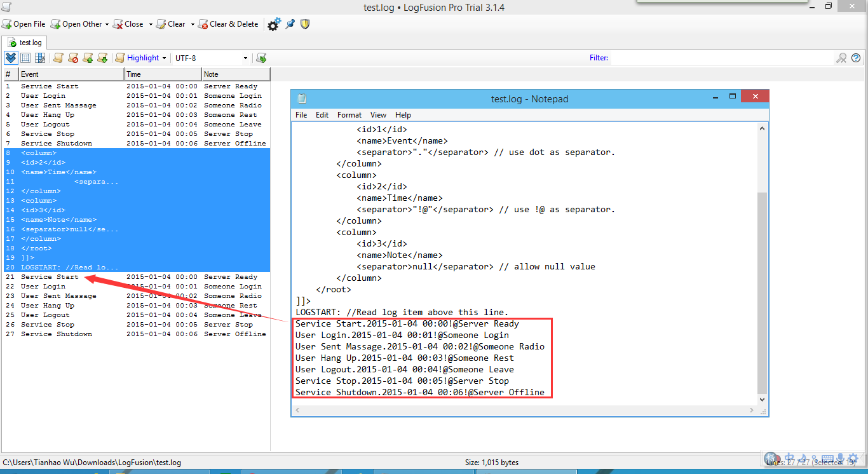Click the Notepad vertical scrollbar thumb

763,292
